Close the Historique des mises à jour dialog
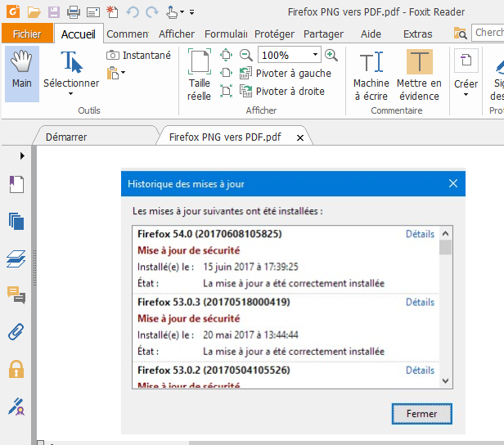 [453, 183]
